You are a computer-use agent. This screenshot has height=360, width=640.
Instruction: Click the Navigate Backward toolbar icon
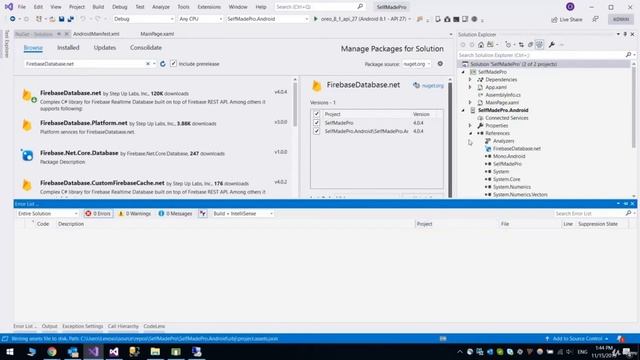[x=13, y=19]
